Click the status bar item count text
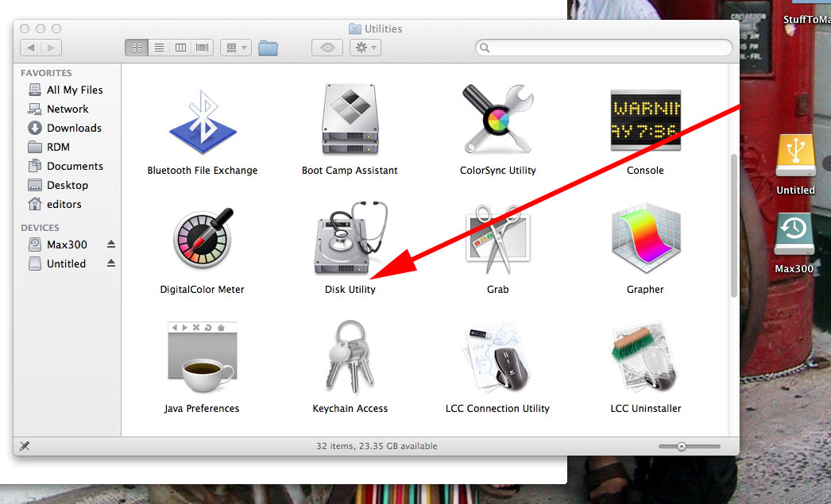The width and height of the screenshot is (831, 504). point(377,446)
